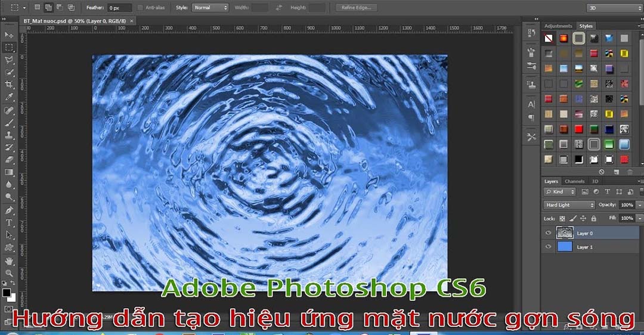The height and width of the screenshot is (335, 644).
Task: Select the Custom Shape tool
Action: pyautogui.click(x=8, y=247)
